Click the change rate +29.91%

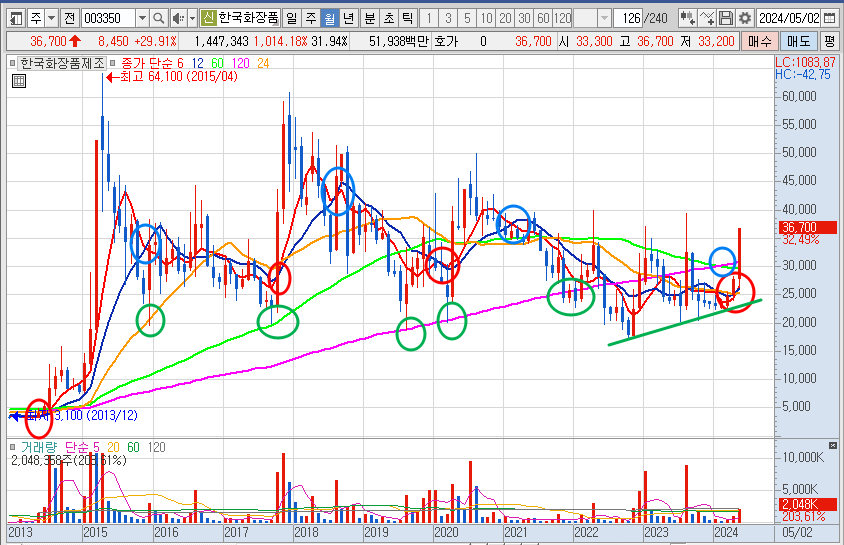tap(155, 41)
